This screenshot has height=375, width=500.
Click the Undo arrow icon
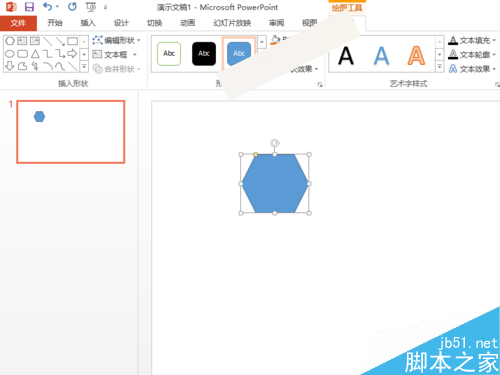click(x=48, y=6)
